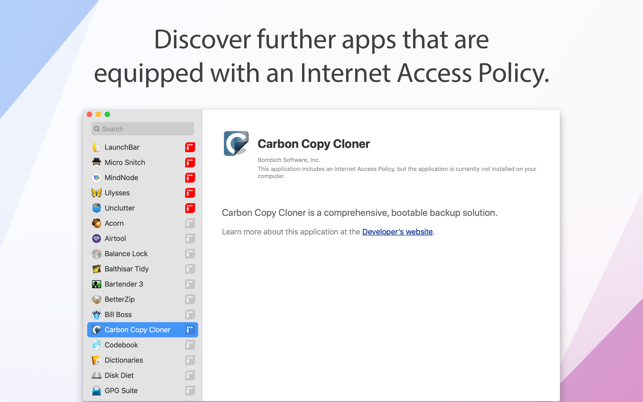Select Codebook in the app list
Viewport: 643px width, 402px height.
(x=142, y=345)
